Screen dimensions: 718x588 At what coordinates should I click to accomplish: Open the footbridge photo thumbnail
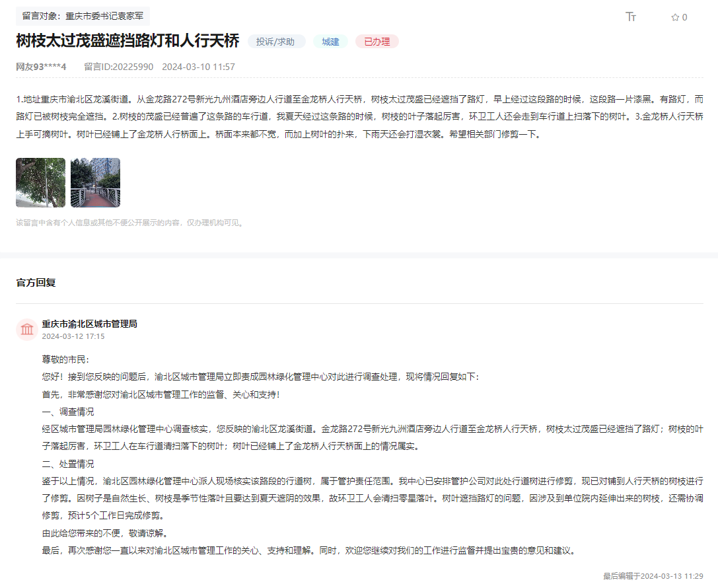96,182
